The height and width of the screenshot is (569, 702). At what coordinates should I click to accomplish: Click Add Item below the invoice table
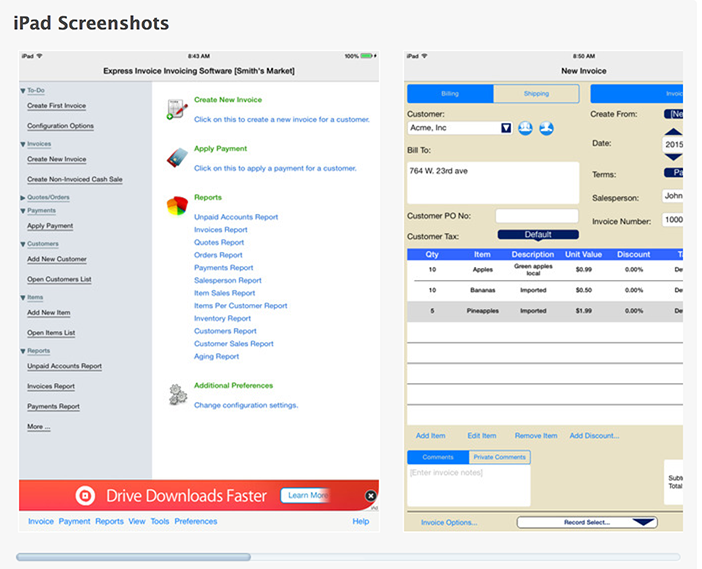coord(430,436)
